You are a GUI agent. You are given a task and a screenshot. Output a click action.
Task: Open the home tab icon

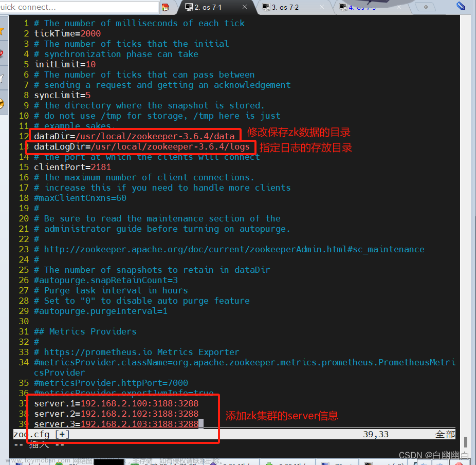click(166, 7)
